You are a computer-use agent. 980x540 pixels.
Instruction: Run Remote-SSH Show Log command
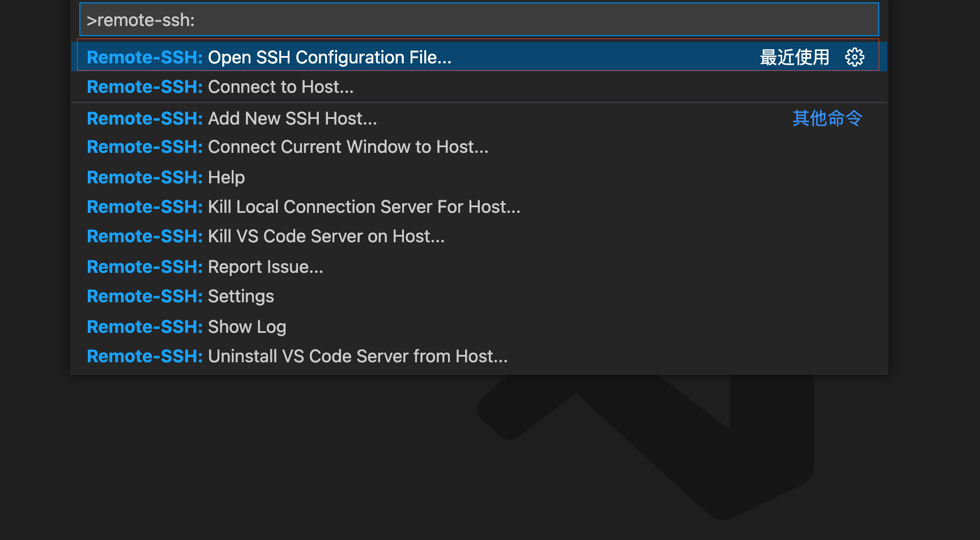246,327
